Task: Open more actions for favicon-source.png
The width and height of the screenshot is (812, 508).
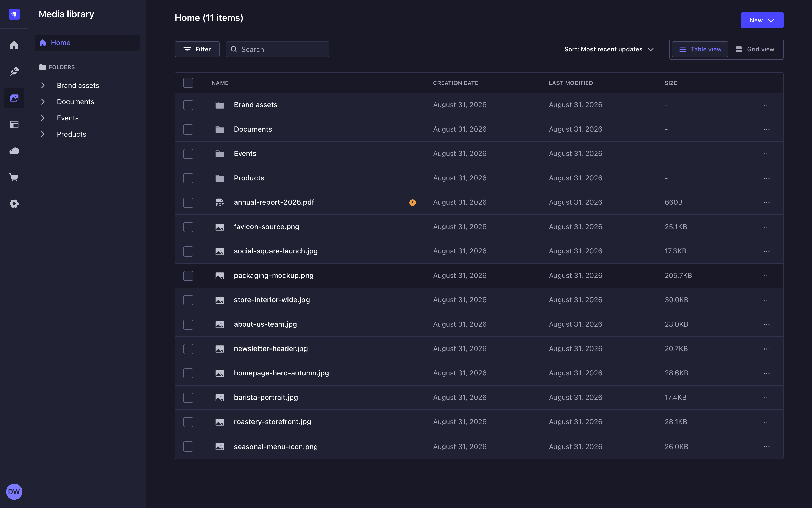Action: 767,227
